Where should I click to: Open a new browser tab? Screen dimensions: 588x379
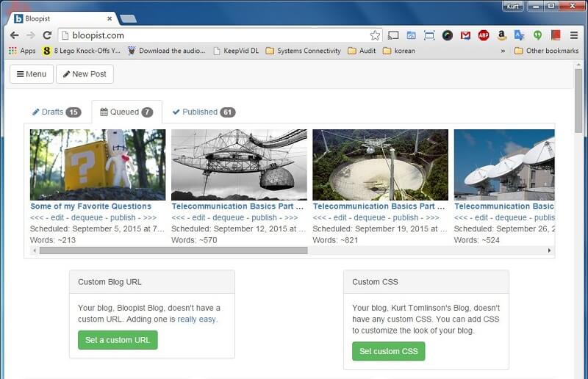tap(128, 19)
